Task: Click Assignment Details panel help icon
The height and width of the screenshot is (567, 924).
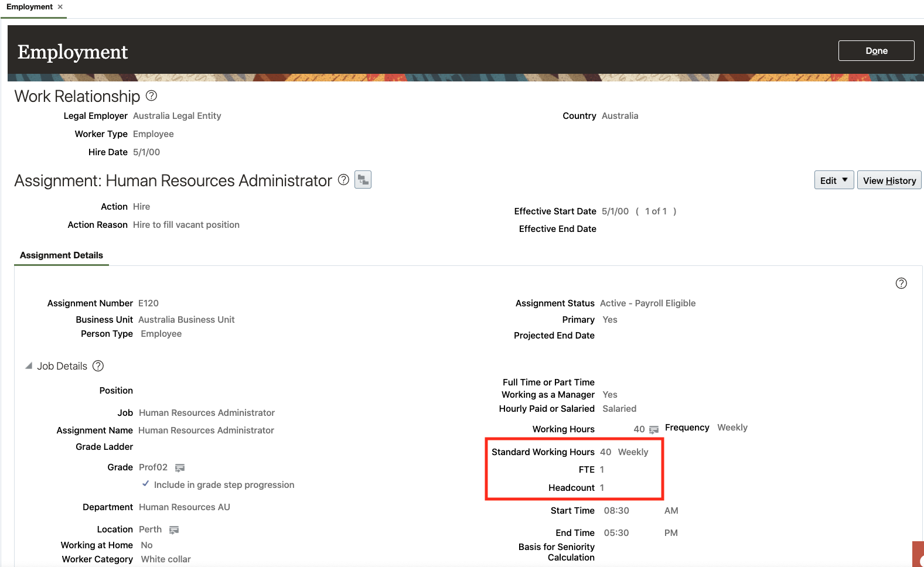Action: coord(901,283)
